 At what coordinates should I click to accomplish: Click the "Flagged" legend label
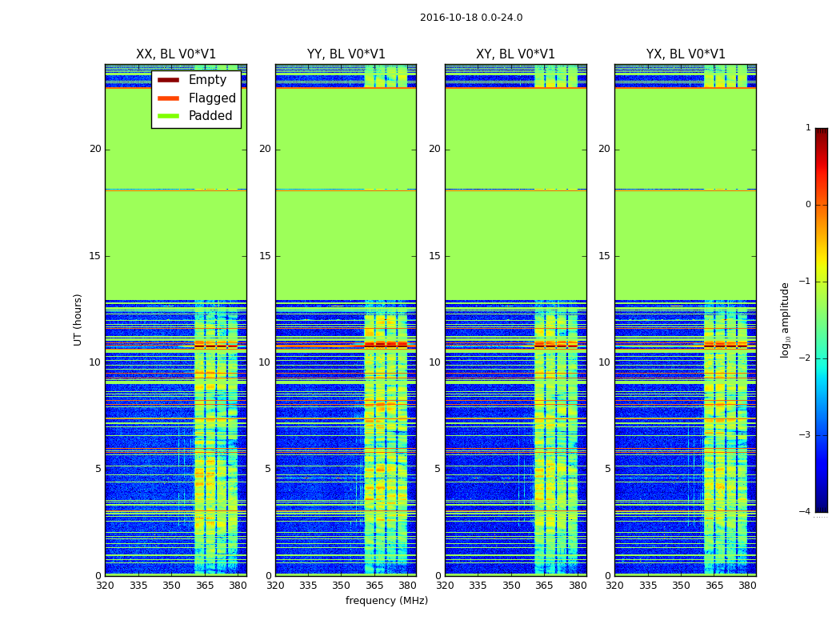point(212,98)
